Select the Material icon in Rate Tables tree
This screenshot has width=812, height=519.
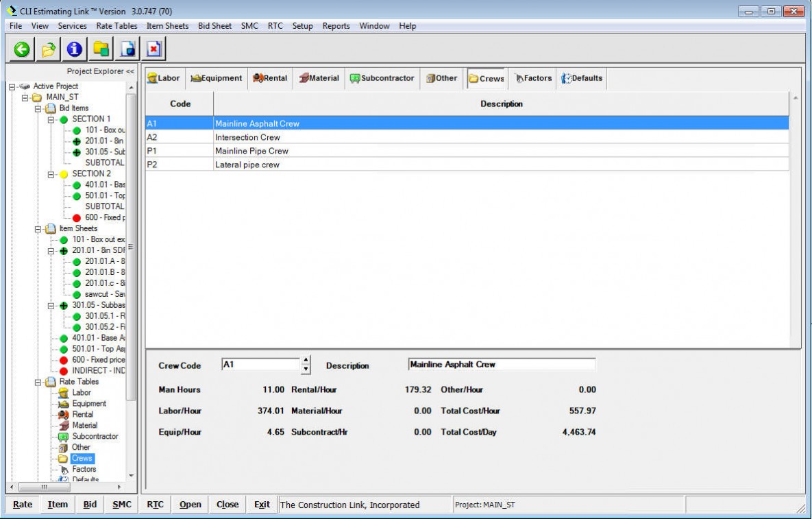pyautogui.click(x=63, y=425)
